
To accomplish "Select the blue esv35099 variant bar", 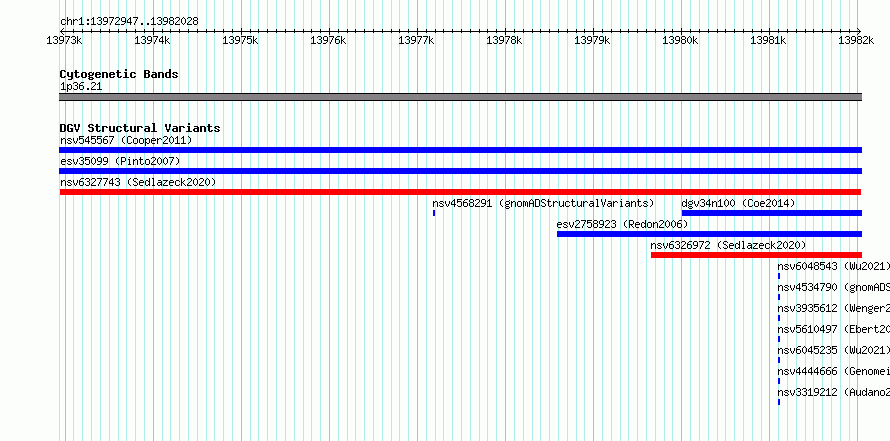I will (x=460, y=171).
